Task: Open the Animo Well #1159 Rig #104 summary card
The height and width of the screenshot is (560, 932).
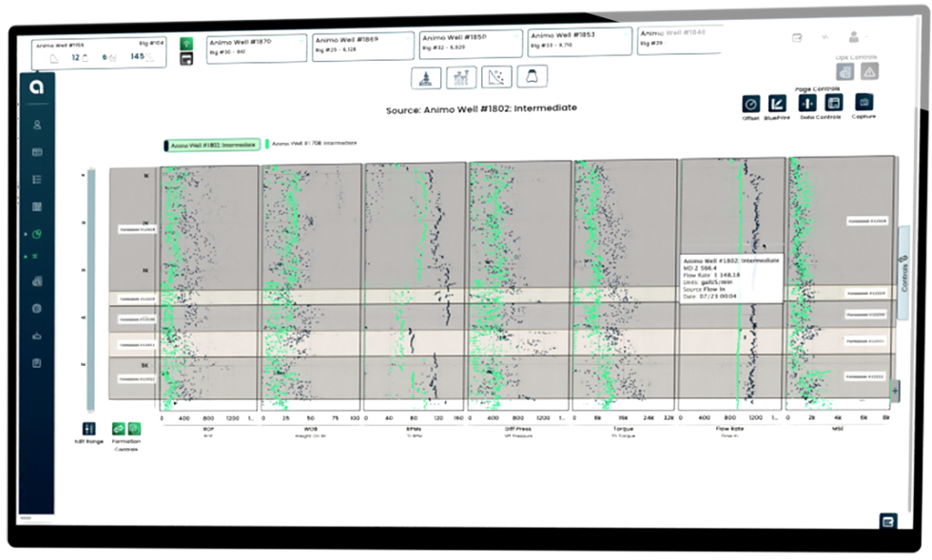Action: (x=99, y=52)
